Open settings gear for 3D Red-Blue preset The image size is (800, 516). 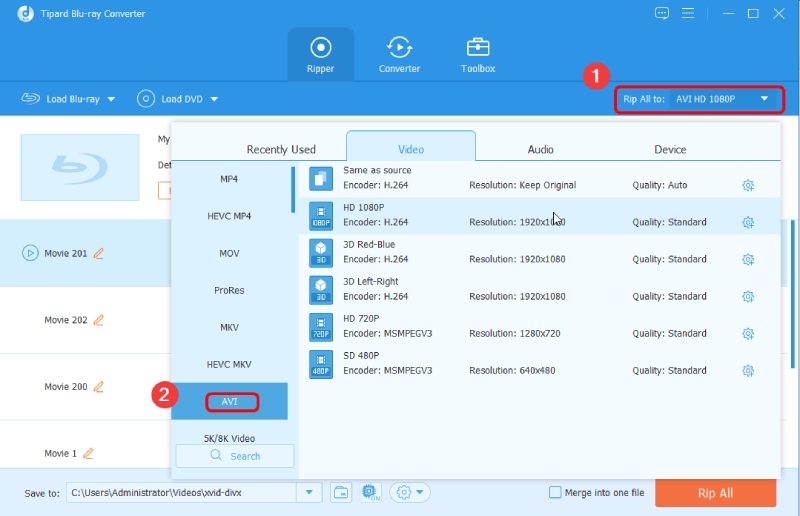[748, 259]
